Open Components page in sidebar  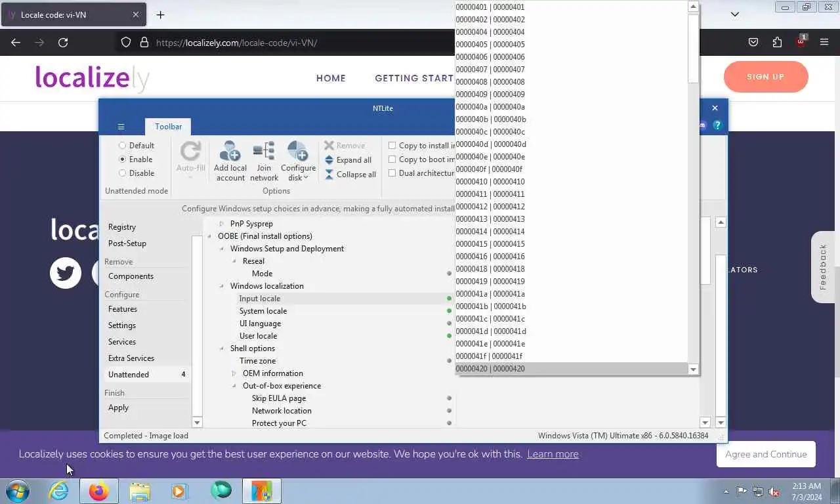(131, 276)
